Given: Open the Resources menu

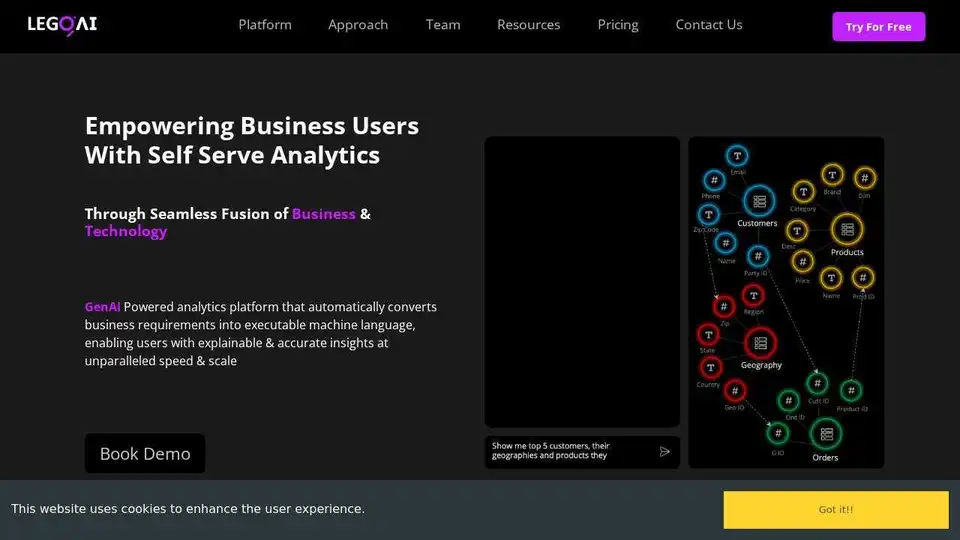Looking at the screenshot, I should coord(529,25).
